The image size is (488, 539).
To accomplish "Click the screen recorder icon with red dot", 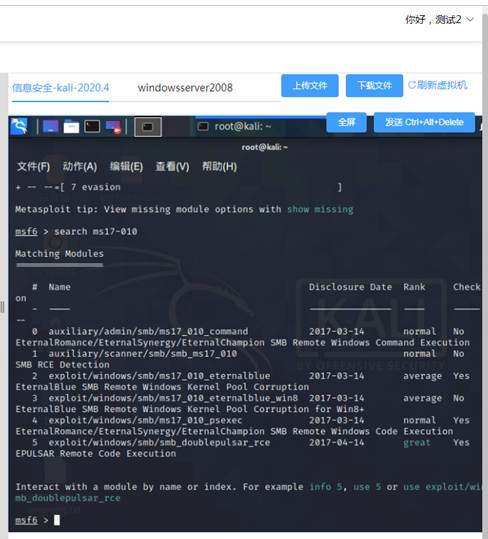I will 113,126.
